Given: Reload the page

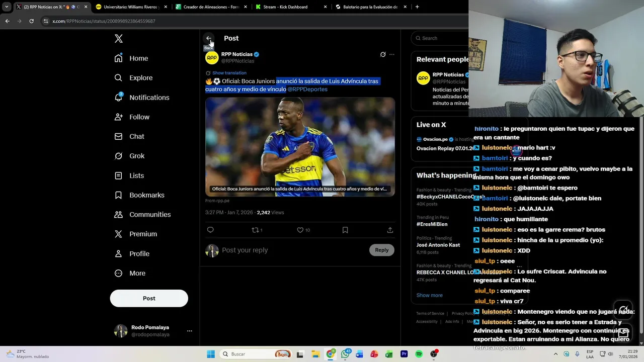Looking at the screenshot, I should [31, 21].
